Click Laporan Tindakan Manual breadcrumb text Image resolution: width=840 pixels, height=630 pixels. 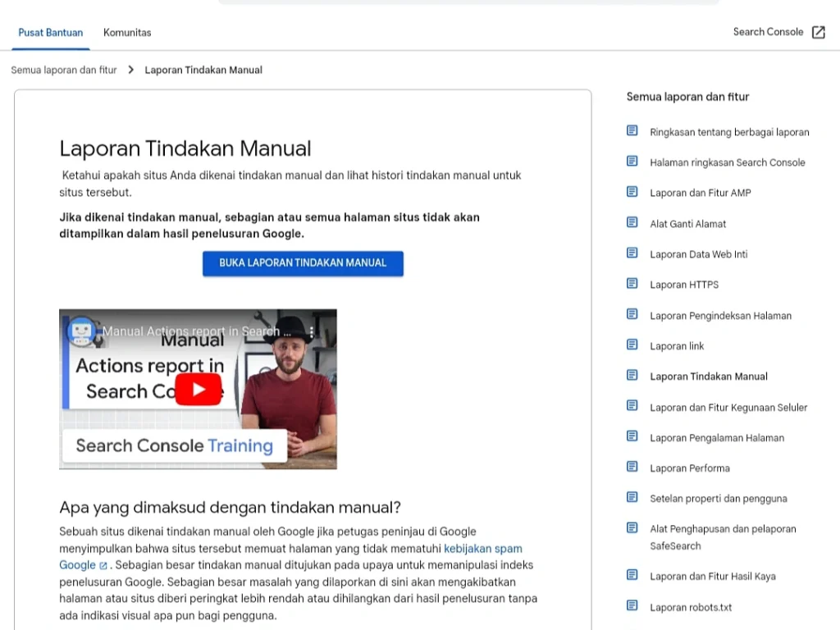coord(203,71)
